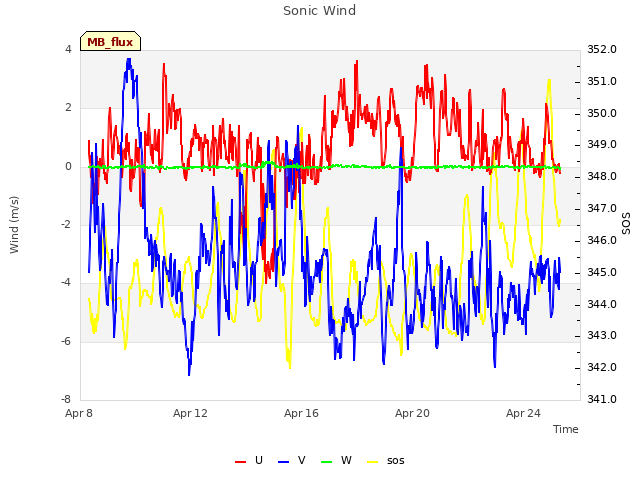Image resolution: width=640 pixels, height=480 pixels.
Task: Click the red U legend swatch
Action: tap(240, 461)
